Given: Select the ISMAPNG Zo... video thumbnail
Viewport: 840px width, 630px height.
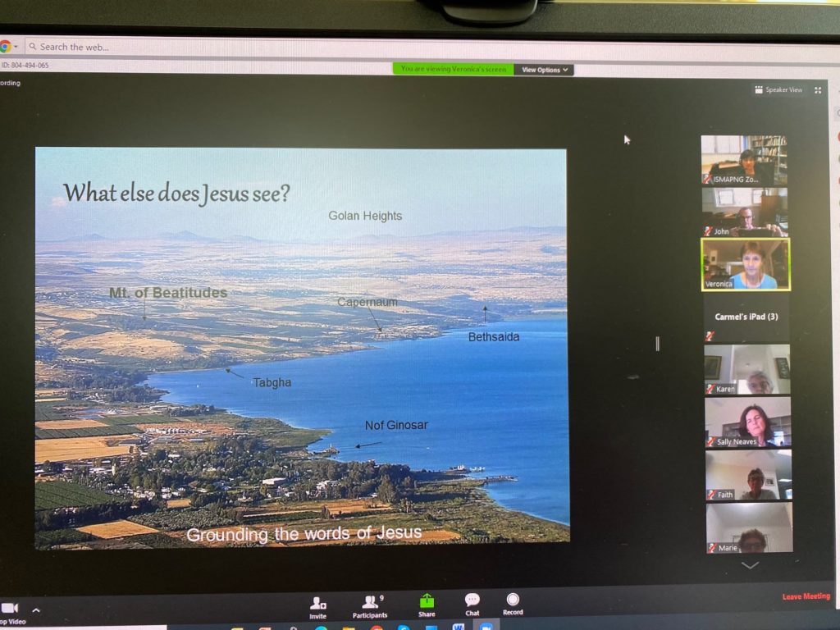Looking at the screenshot, I should point(744,160).
